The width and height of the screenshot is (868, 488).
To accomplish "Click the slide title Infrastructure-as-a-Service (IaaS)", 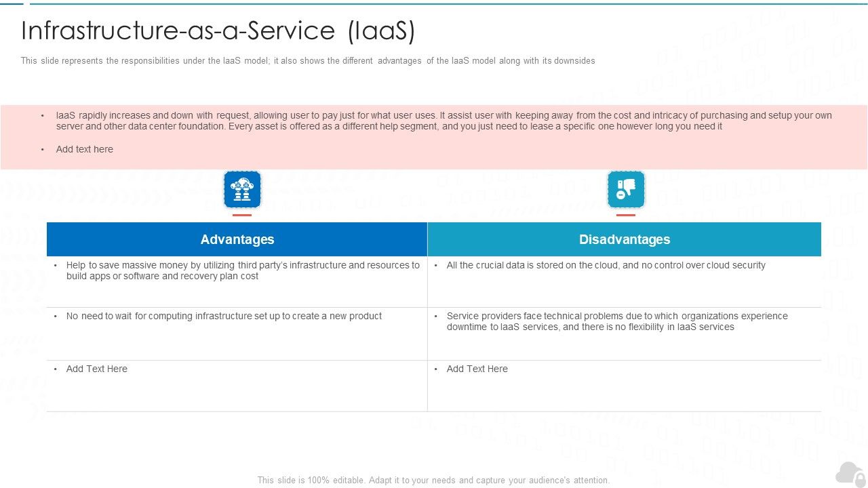I will (x=218, y=30).
